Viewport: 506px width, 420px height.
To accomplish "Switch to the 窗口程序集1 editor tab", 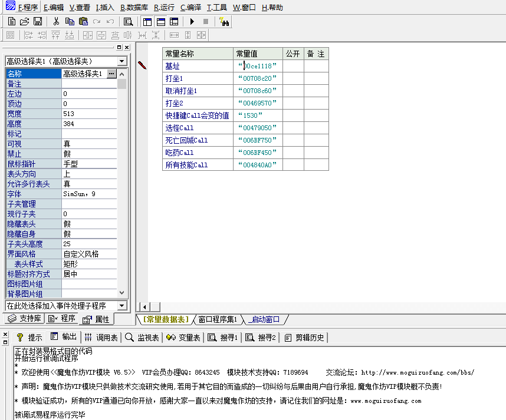I will coord(218,319).
